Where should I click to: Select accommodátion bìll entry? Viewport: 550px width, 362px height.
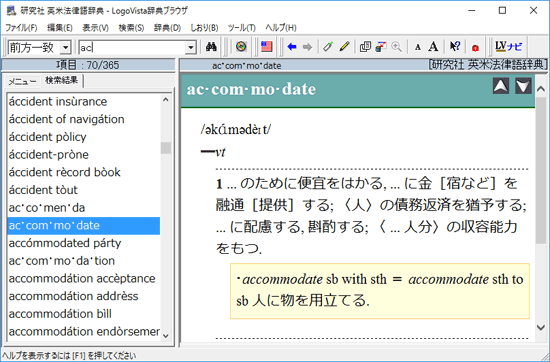[83, 314]
